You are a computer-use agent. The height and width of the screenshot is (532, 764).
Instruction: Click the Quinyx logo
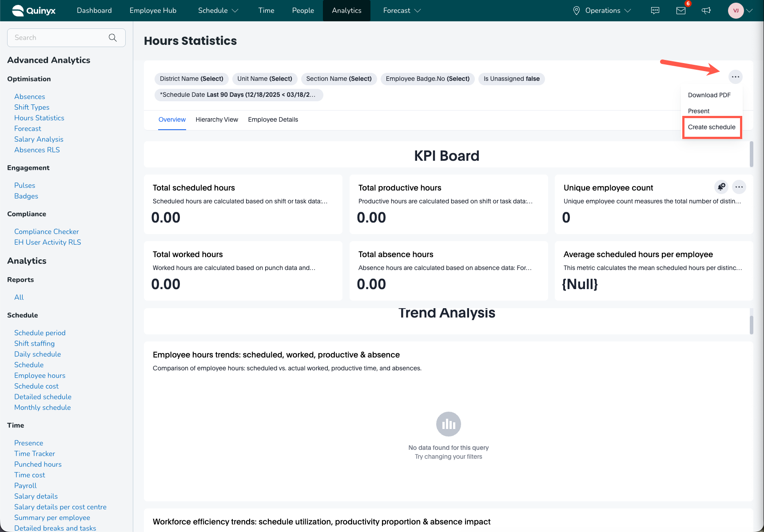click(34, 11)
